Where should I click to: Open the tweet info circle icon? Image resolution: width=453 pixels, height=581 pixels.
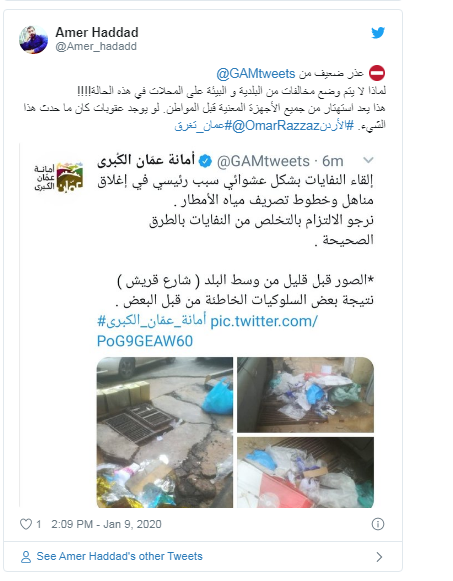[x=378, y=524]
